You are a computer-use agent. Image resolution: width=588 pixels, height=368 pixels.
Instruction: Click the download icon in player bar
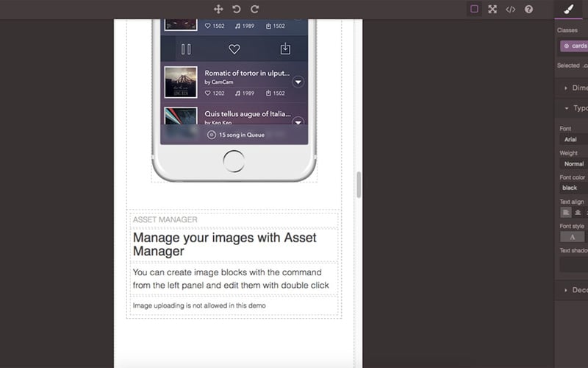tap(285, 49)
